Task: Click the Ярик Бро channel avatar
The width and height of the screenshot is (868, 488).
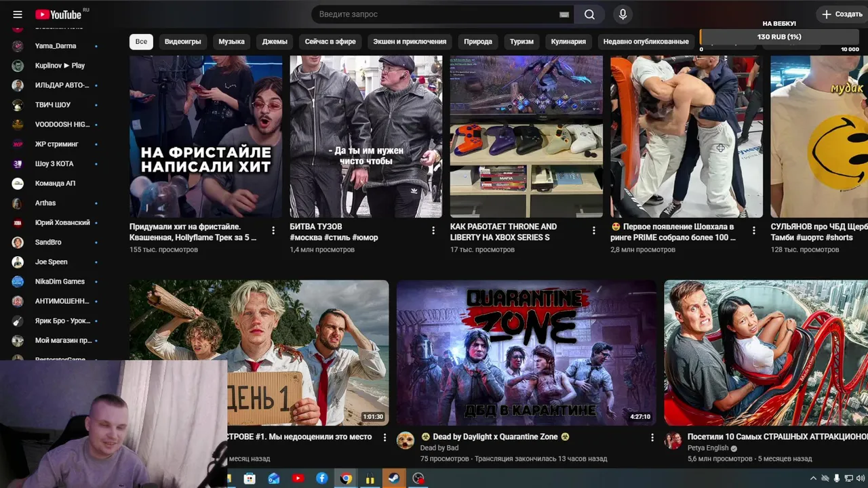Action: (18, 321)
